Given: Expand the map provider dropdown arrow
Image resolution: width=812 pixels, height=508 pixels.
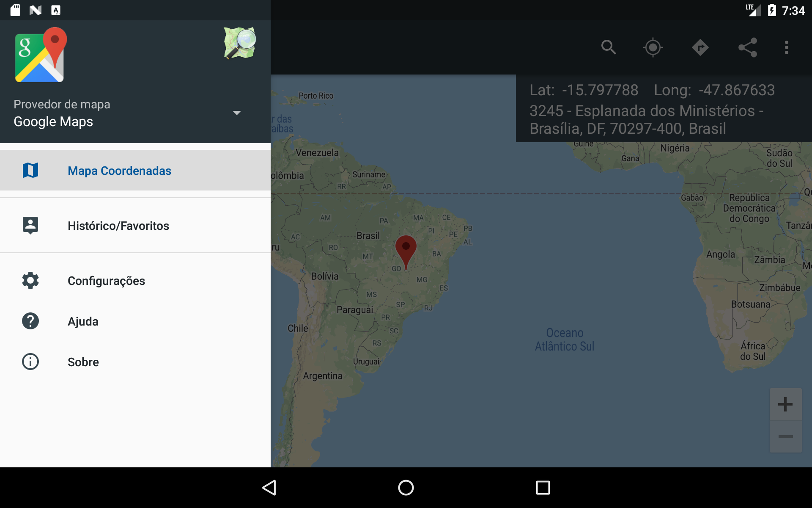Looking at the screenshot, I should pyautogui.click(x=237, y=113).
